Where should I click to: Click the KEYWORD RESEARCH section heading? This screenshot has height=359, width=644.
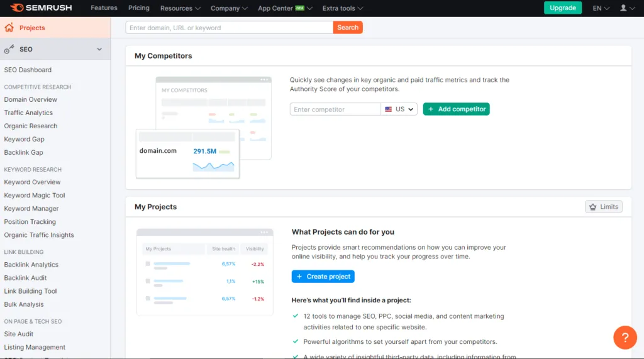[33, 170]
